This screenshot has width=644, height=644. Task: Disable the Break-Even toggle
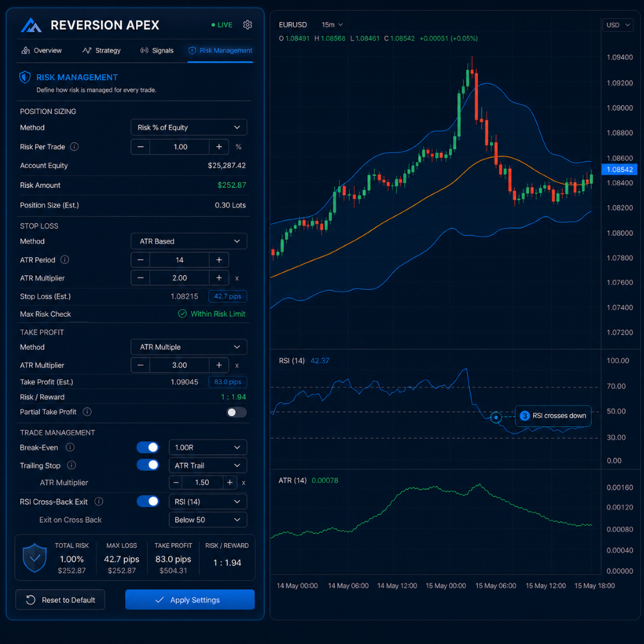click(x=148, y=447)
